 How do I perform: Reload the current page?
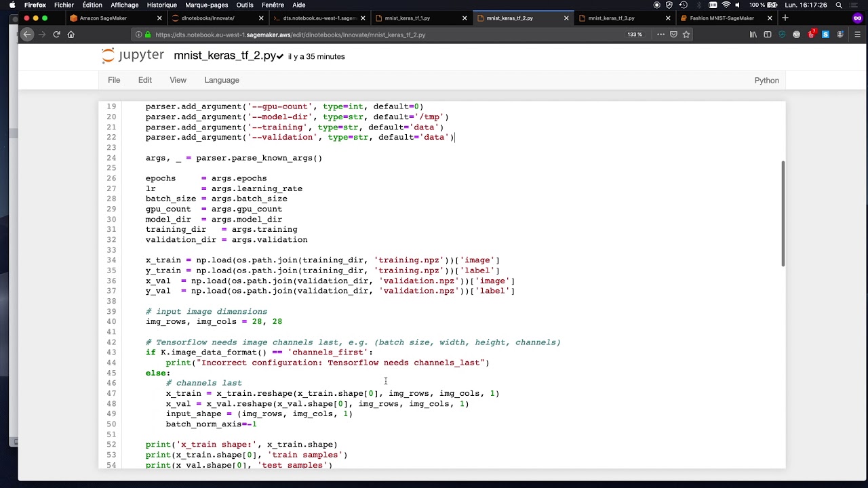[56, 35]
